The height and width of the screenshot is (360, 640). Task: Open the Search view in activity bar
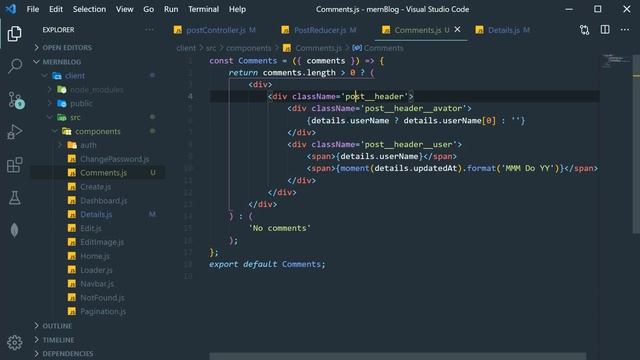tap(15, 66)
